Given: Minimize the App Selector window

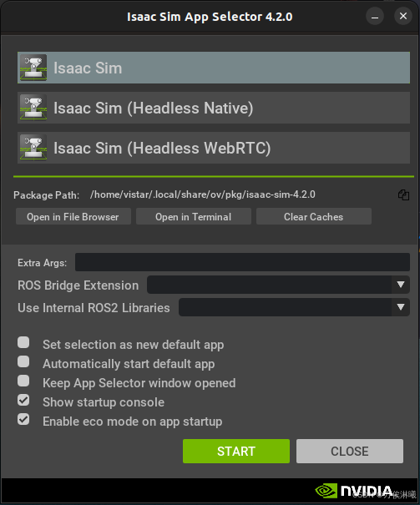Looking at the screenshot, I should 375,16.
